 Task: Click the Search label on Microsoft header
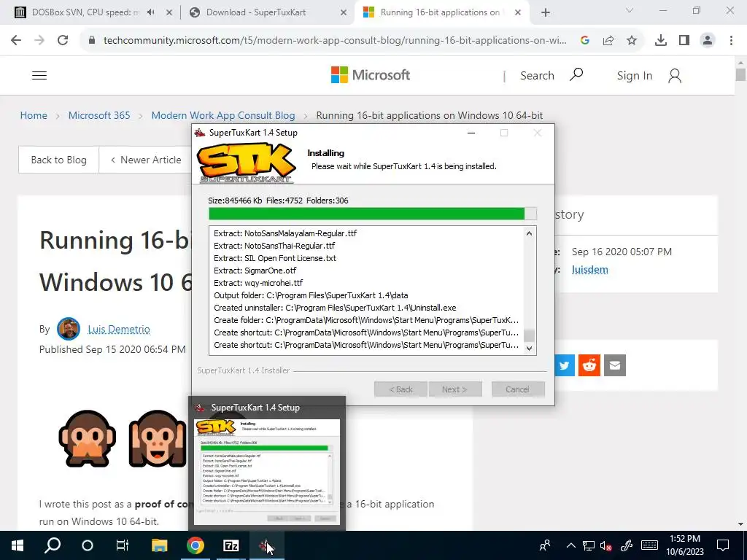537,76
